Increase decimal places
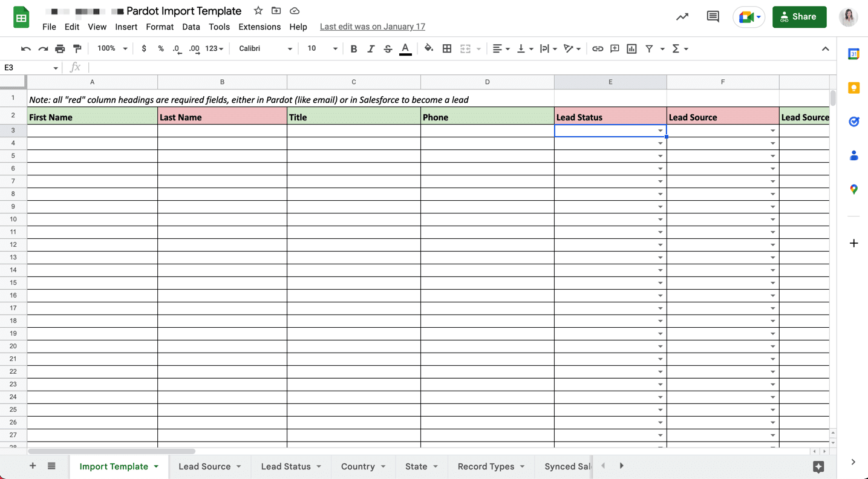Image resolution: width=868 pixels, height=479 pixels. pos(194,48)
